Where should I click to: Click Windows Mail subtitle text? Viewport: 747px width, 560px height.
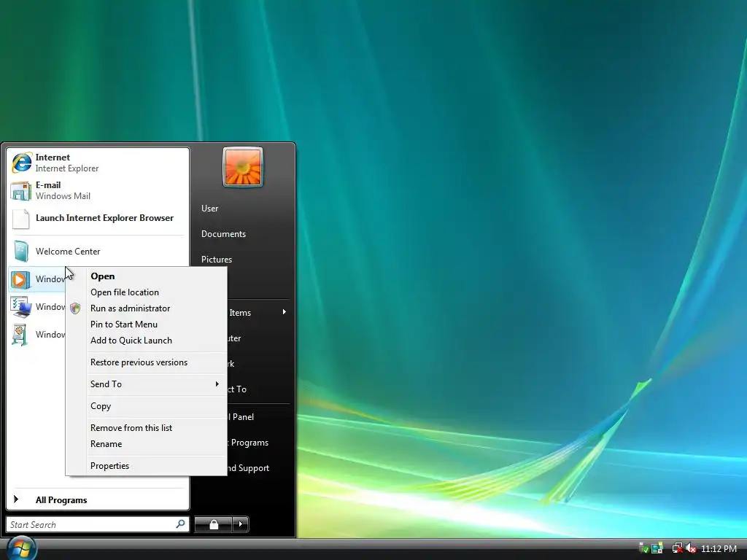point(63,196)
